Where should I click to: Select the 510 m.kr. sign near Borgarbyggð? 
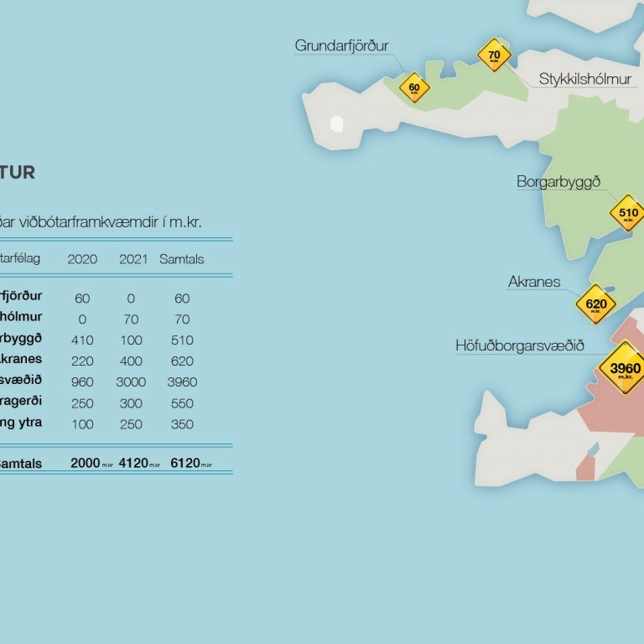(628, 213)
